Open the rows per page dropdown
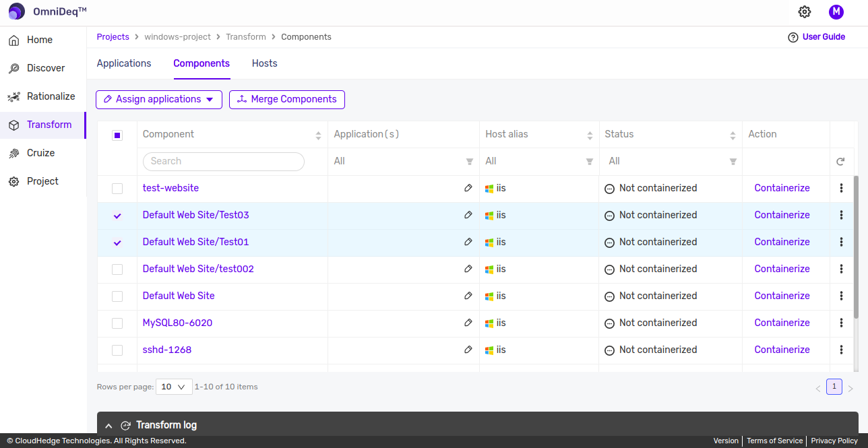Image resolution: width=868 pixels, height=448 pixels. click(x=174, y=387)
